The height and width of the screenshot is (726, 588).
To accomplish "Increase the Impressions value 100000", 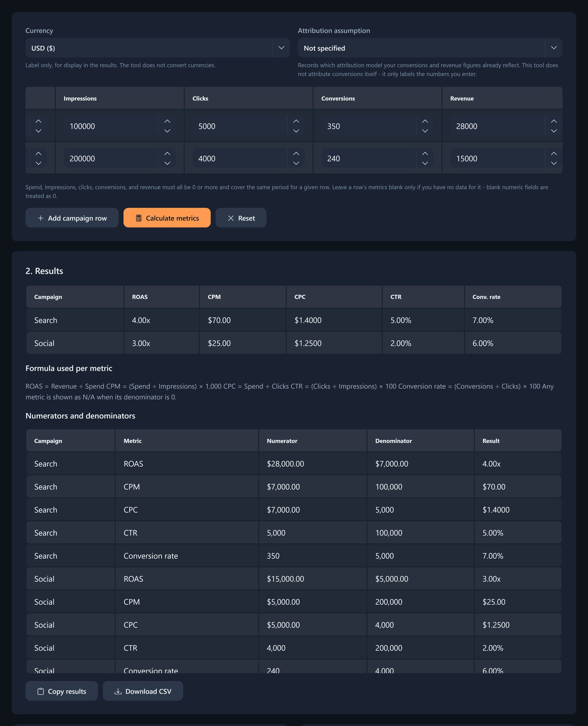I will [167, 121].
